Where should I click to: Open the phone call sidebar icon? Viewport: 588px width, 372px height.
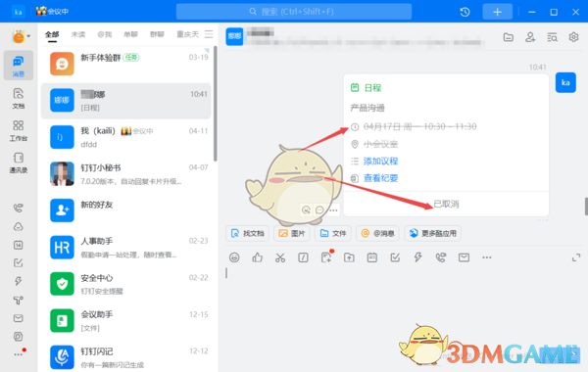18,208
